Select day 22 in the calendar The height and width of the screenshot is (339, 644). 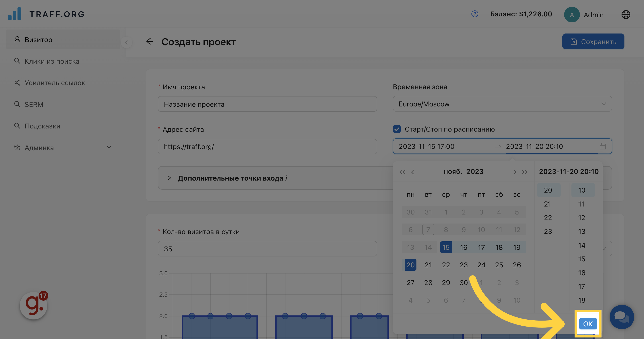[446, 265]
